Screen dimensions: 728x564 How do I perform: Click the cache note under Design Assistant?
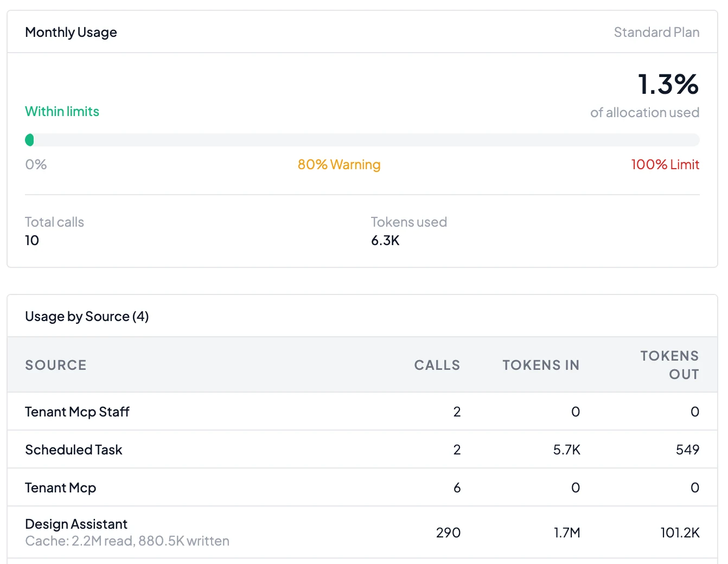[127, 541]
